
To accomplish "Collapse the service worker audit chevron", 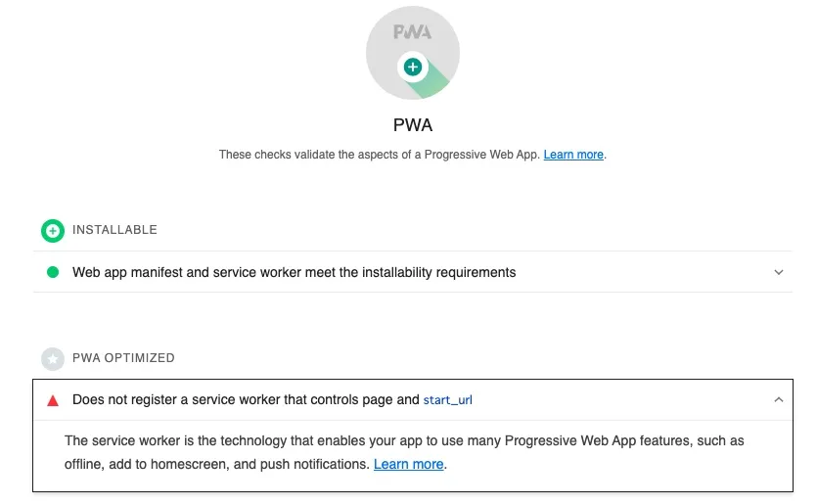I will click(779, 400).
